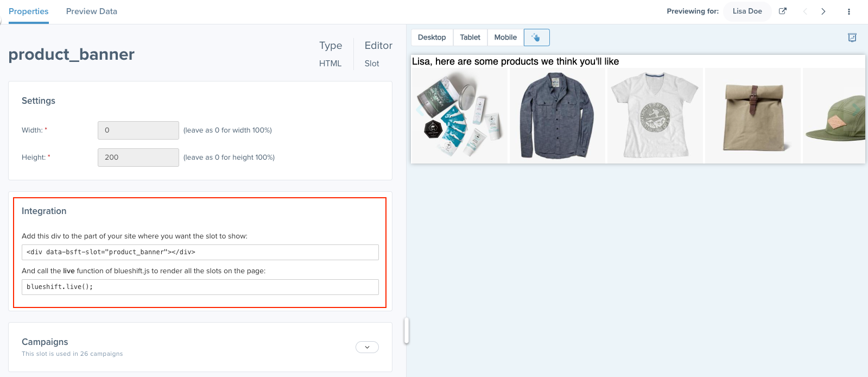Click the Width input field
The width and height of the screenshot is (868, 377).
(138, 130)
